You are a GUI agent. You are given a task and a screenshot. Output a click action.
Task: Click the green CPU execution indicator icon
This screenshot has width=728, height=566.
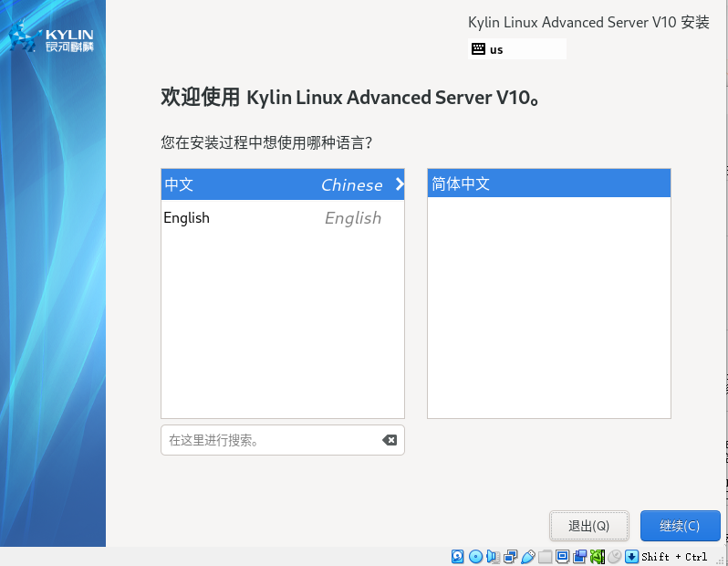point(597,556)
